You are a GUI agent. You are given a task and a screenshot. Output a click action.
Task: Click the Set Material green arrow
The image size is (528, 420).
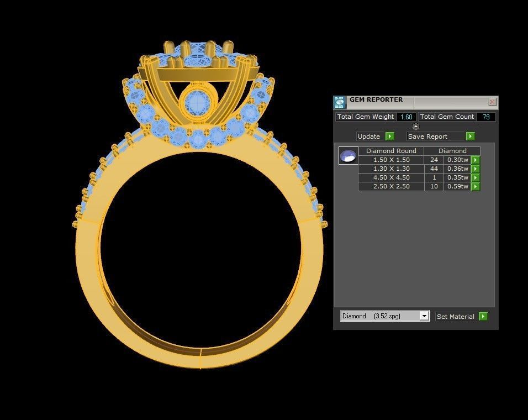[x=483, y=316]
